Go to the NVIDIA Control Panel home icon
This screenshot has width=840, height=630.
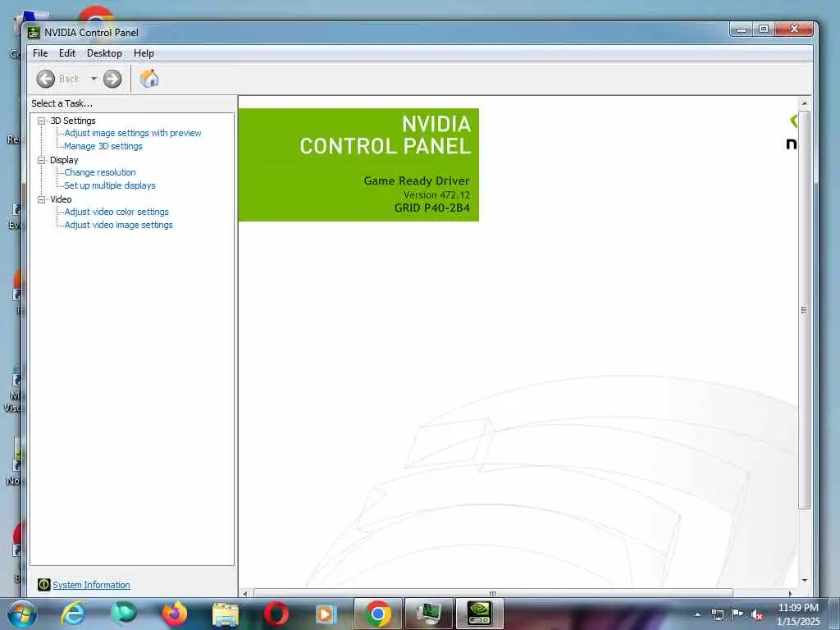coord(149,79)
